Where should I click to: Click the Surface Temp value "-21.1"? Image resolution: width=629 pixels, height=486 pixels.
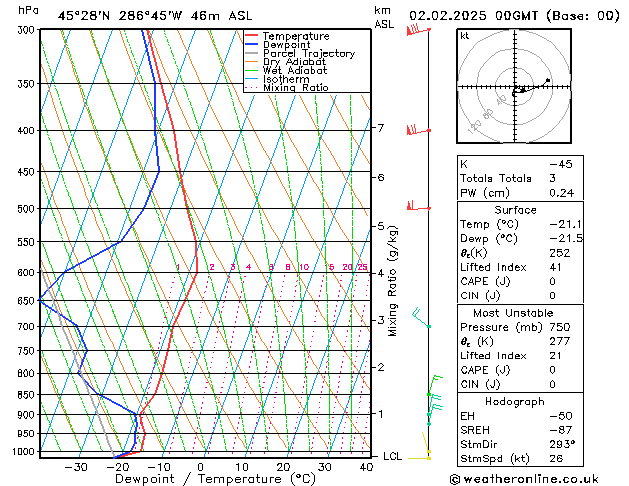(x=566, y=224)
